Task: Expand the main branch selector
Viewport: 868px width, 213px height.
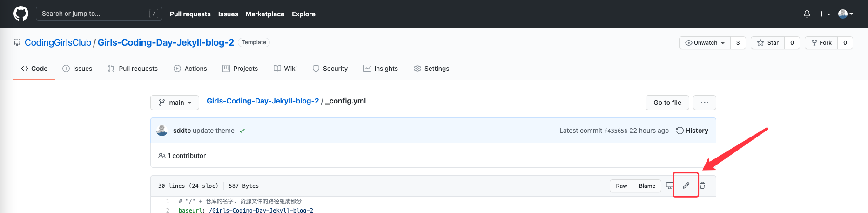Action: [175, 103]
